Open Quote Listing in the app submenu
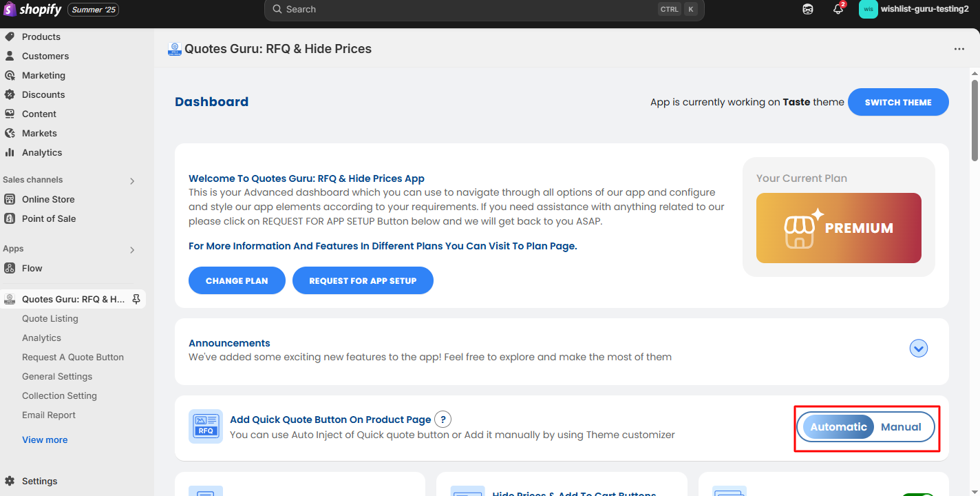The width and height of the screenshot is (980, 496). (50, 318)
